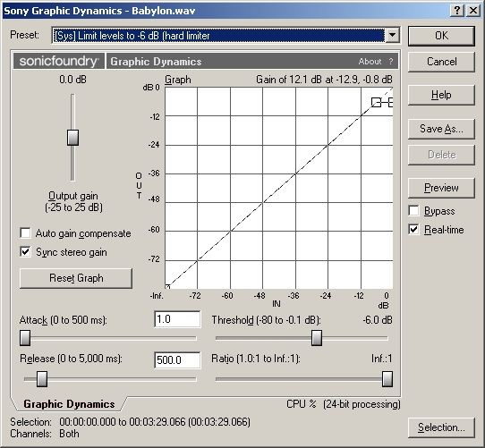Preview the dynamics effect
485x448 pixels.
pyautogui.click(x=441, y=188)
